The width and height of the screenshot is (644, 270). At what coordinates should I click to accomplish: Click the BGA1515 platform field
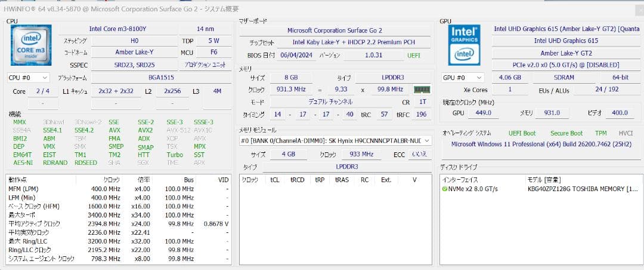click(x=160, y=77)
